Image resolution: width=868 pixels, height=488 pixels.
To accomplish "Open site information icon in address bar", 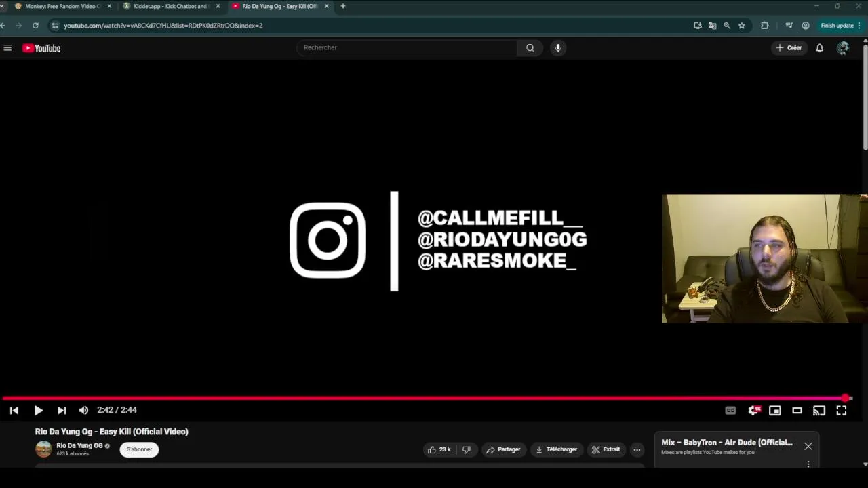I will click(55, 26).
